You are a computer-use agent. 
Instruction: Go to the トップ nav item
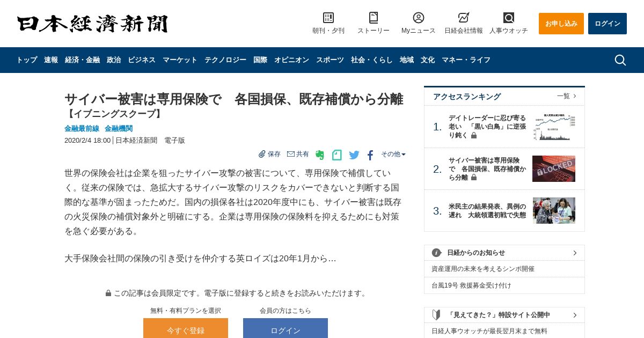[27, 60]
